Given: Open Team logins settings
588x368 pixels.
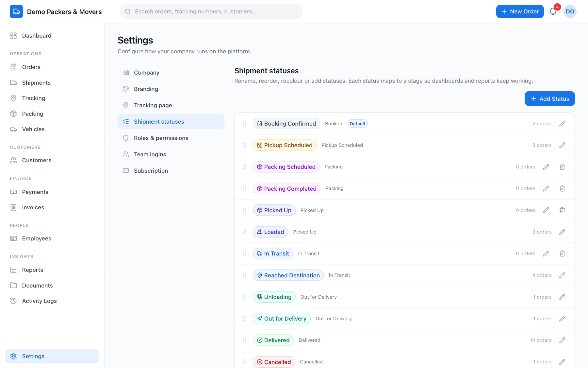Looking at the screenshot, I should coord(171,154).
